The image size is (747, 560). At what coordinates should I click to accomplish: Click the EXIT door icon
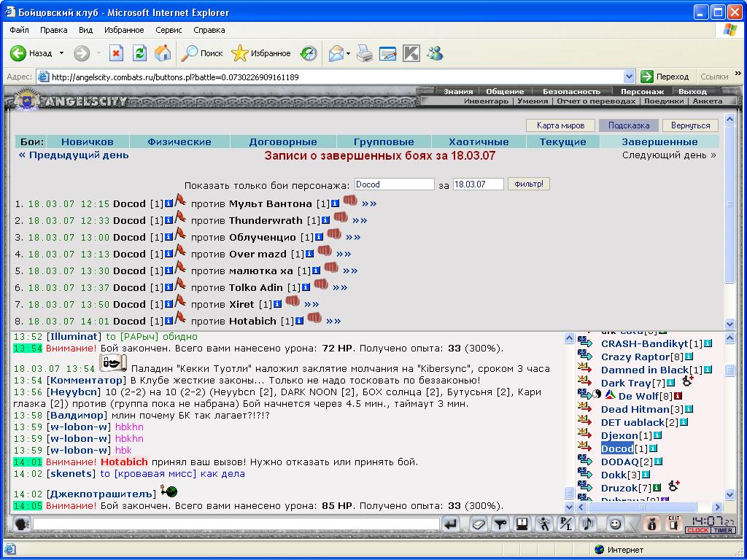click(673, 524)
